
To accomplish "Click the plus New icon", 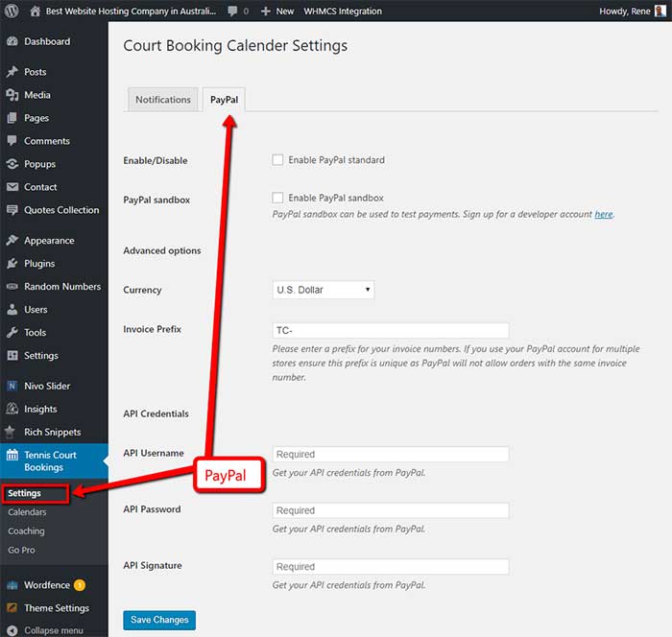I will click(x=265, y=12).
